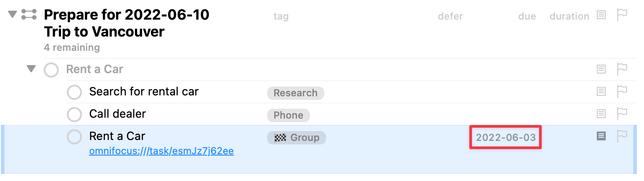This screenshot has height=181, width=644.
Task: Collapse the Rent a Car group triangle
Action: [31, 69]
